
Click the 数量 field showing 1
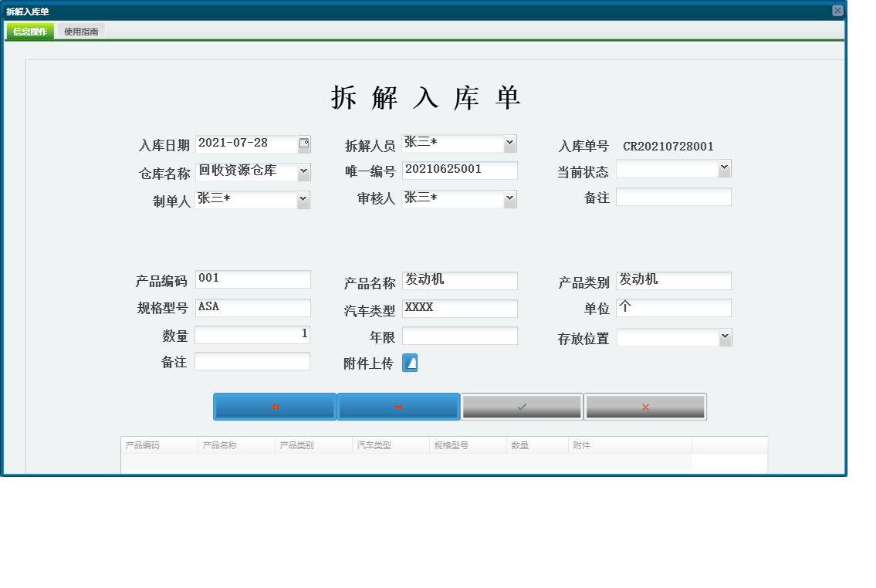coord(252,334)
